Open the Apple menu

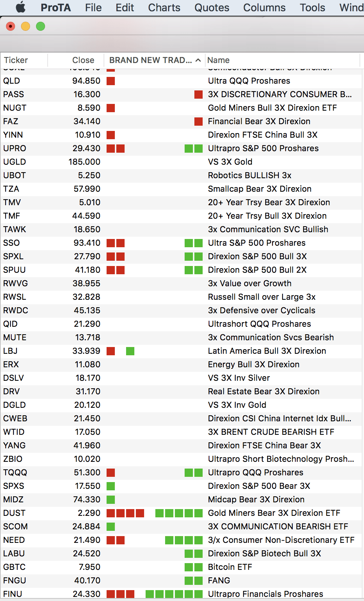coord(21,8)
